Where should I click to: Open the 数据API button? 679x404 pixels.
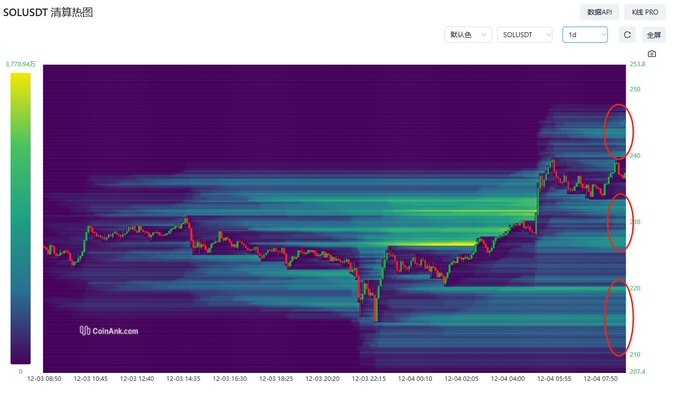click(x=599, y=12)
